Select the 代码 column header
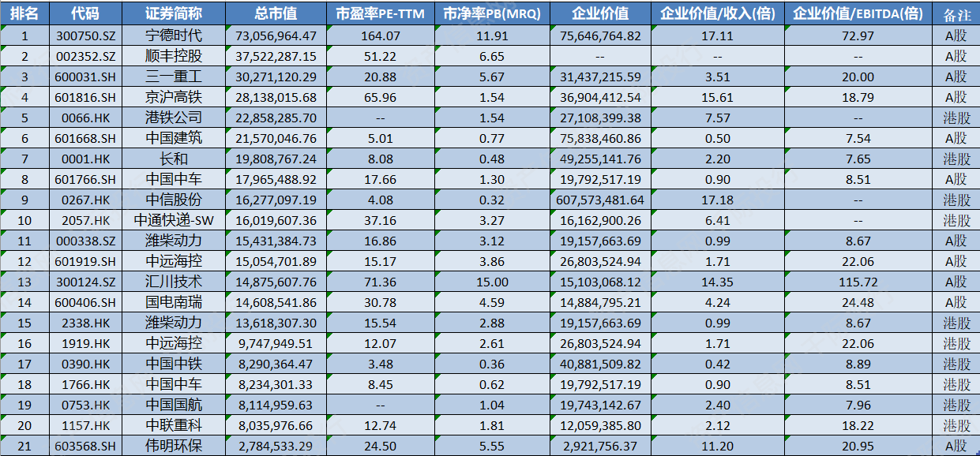 point(86,13)
